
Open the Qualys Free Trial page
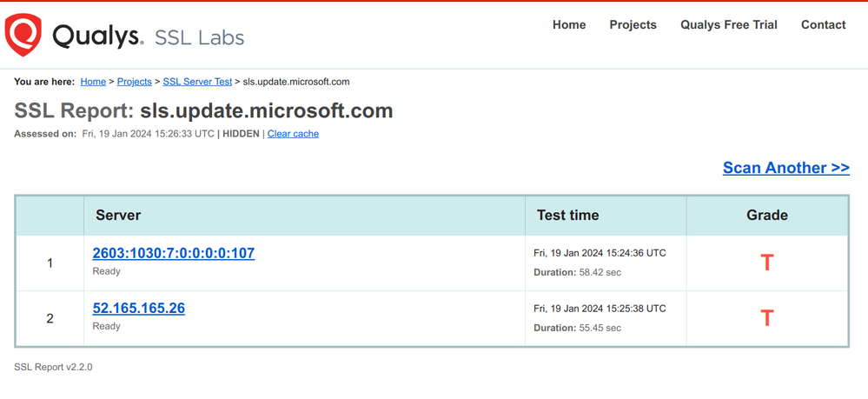[x=728, y=24]
